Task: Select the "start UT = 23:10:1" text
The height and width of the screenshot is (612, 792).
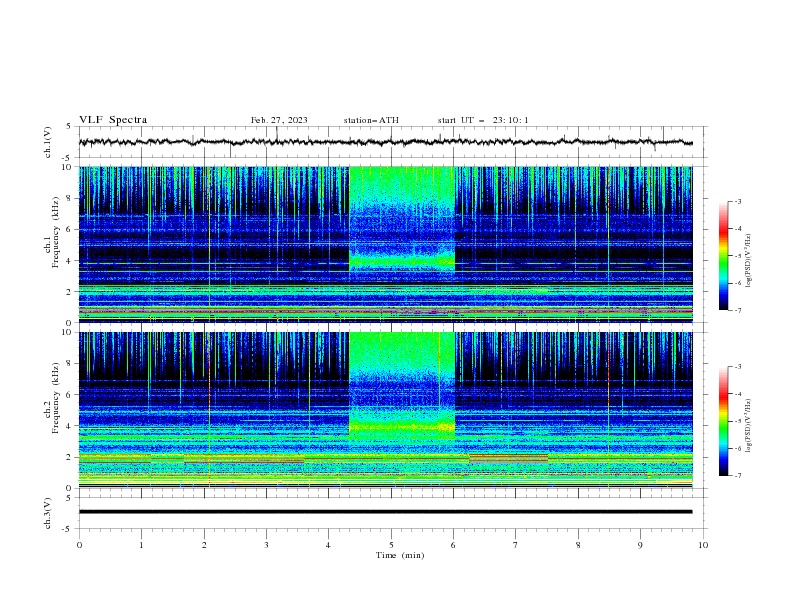Action: [x=483, y=120]
